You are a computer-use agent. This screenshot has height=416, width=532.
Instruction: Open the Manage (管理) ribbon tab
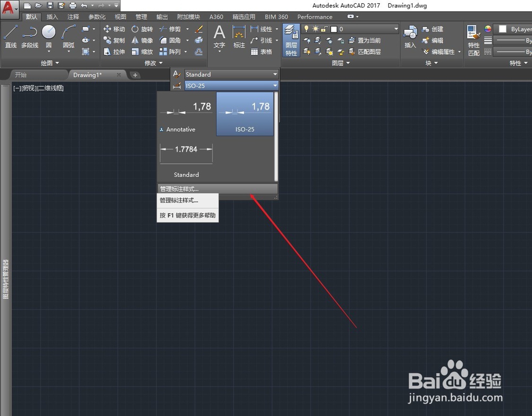point(141,16)
